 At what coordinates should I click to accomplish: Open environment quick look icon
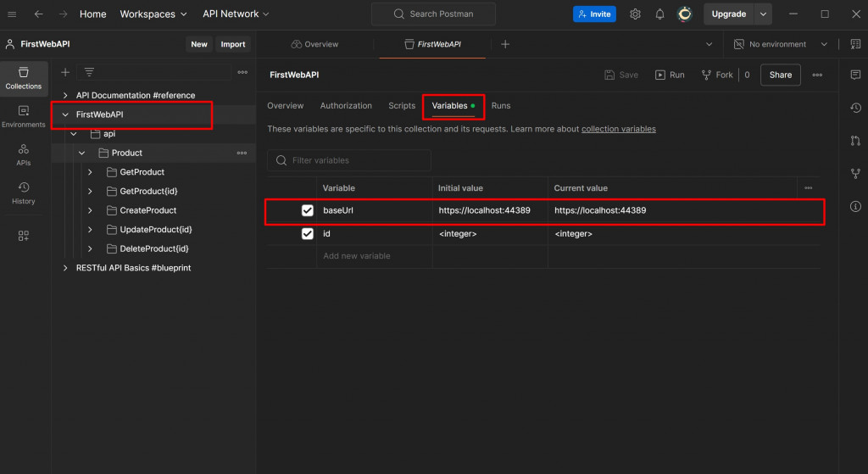coord(855,44)
